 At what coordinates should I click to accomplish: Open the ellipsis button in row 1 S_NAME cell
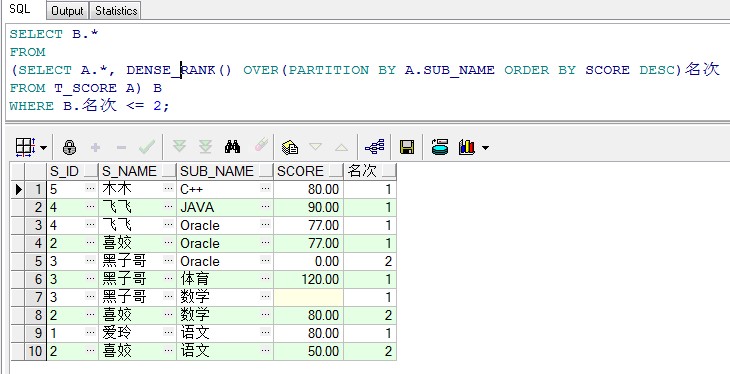pyautogui.click(x=169, y=189)
